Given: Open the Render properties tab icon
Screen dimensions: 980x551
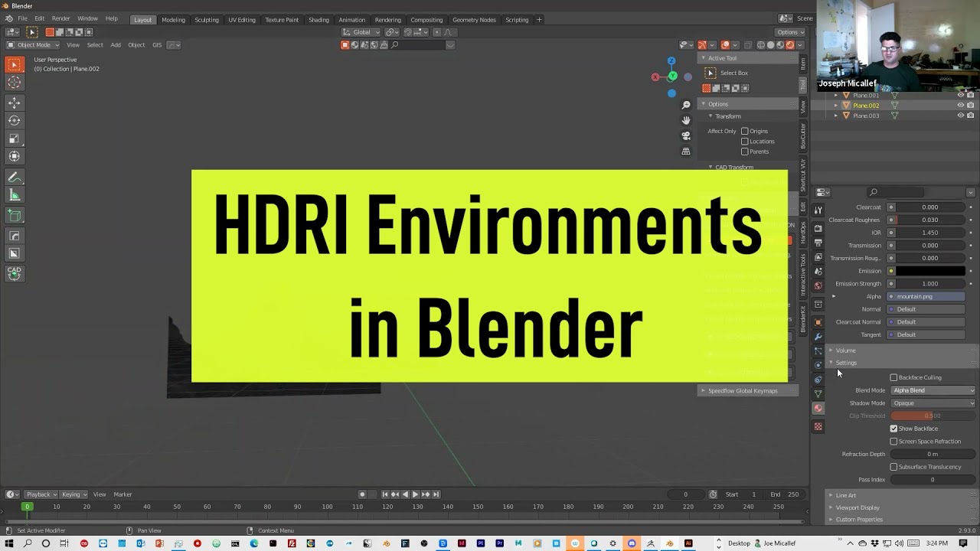Looking at the screenshot, I should pos(818,228).
